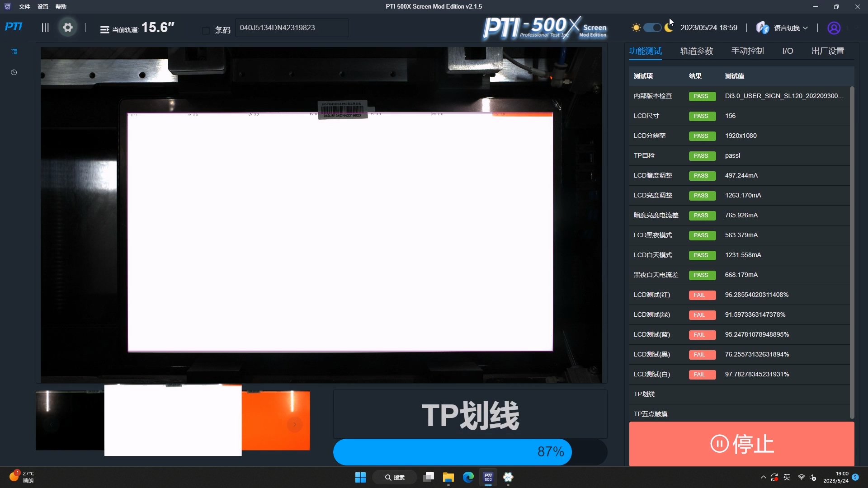This screenshot has width=868, height=488.
Task: Click the user account avatar icon
Action: point(834,28)
